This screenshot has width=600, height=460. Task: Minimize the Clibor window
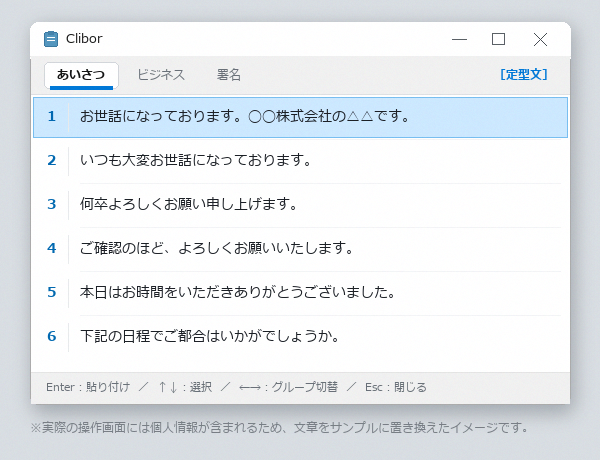tap(459, 39)
